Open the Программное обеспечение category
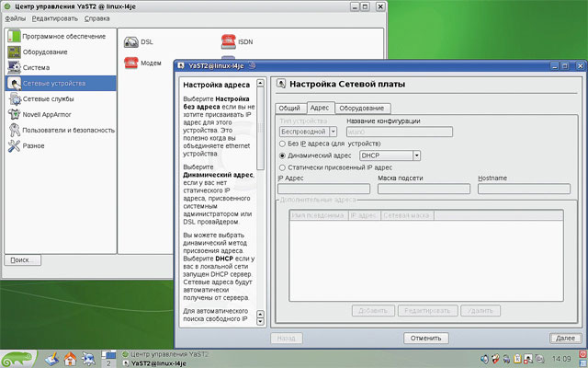The height and width of the screenshot is (368, 588). click(x=60, y=37)
